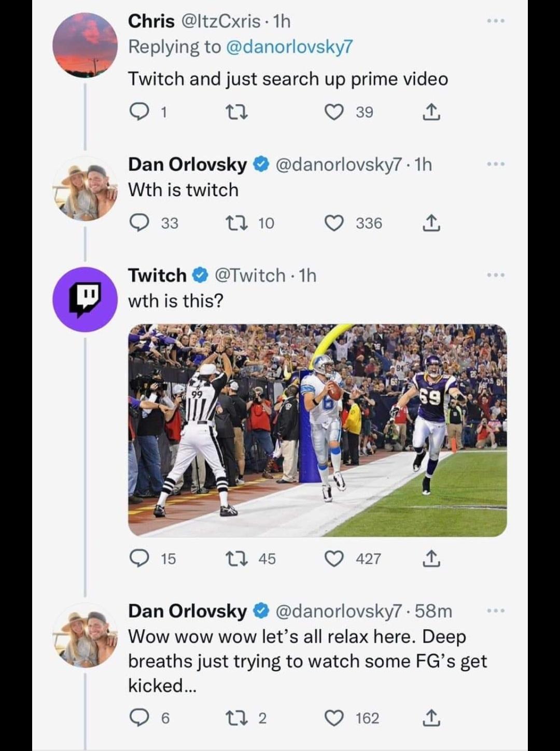Share the 'Wow wow wow' tweet
The width and height of the screenshot is (560, 751).
pos(431,718)
